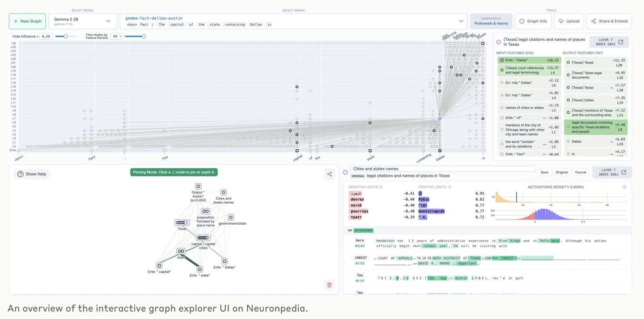The width and height of the screenshot is (644, 319).
Task: Adjust the Feature Density filter slider handle
Action: 144,37
